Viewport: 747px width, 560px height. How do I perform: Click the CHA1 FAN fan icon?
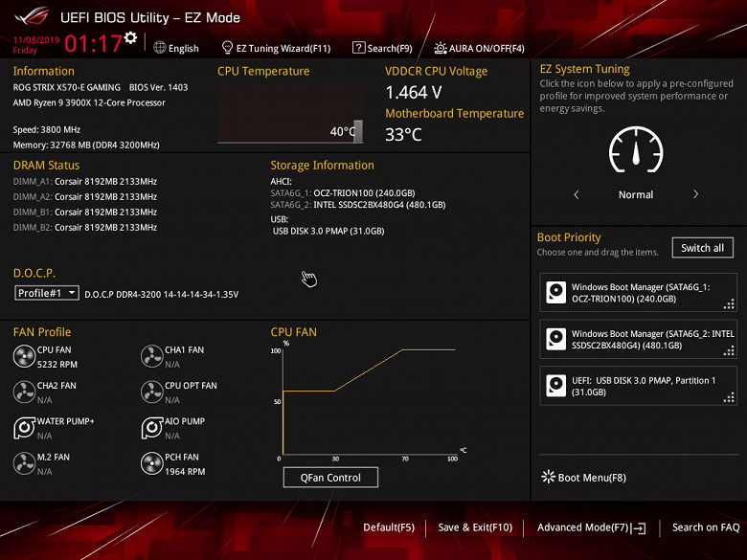152,356
